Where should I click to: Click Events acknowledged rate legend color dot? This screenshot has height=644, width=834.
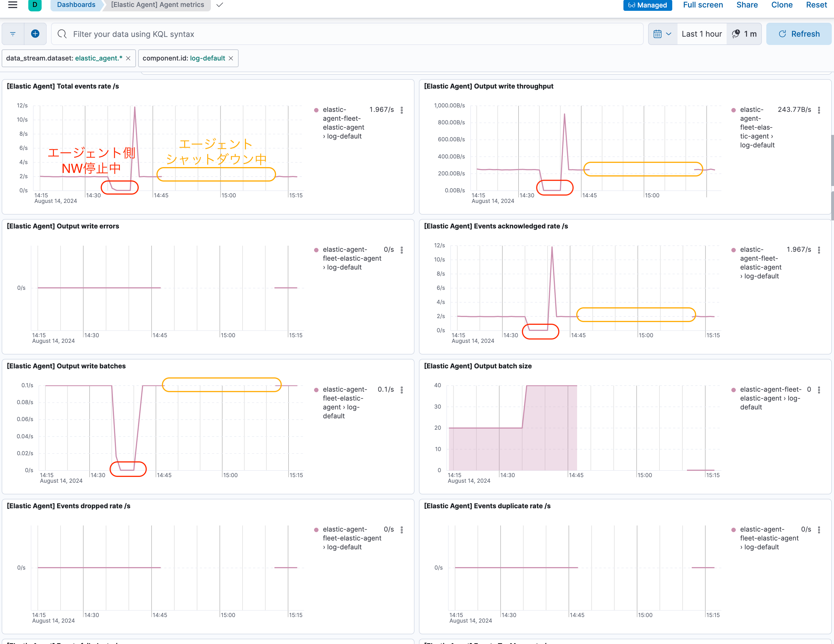733,250
